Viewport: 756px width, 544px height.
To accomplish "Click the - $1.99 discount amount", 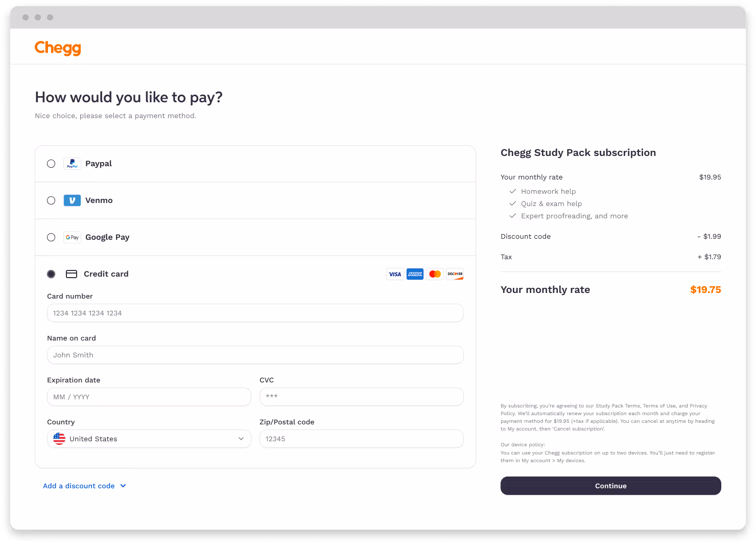I will [x=709, y=236].
